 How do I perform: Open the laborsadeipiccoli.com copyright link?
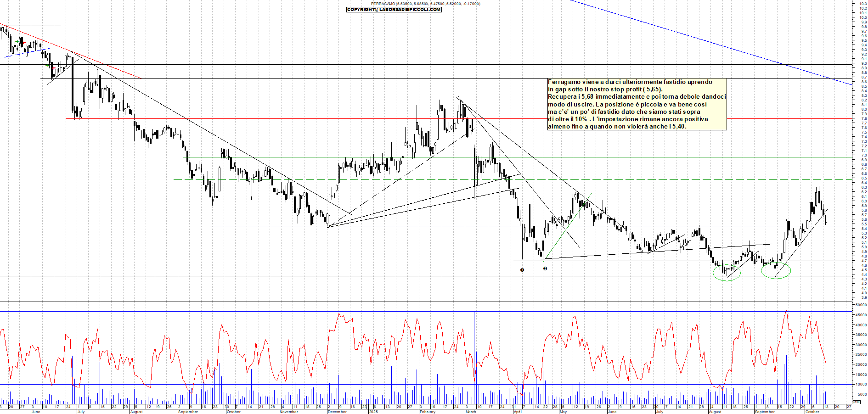click(x=394, y=9)
